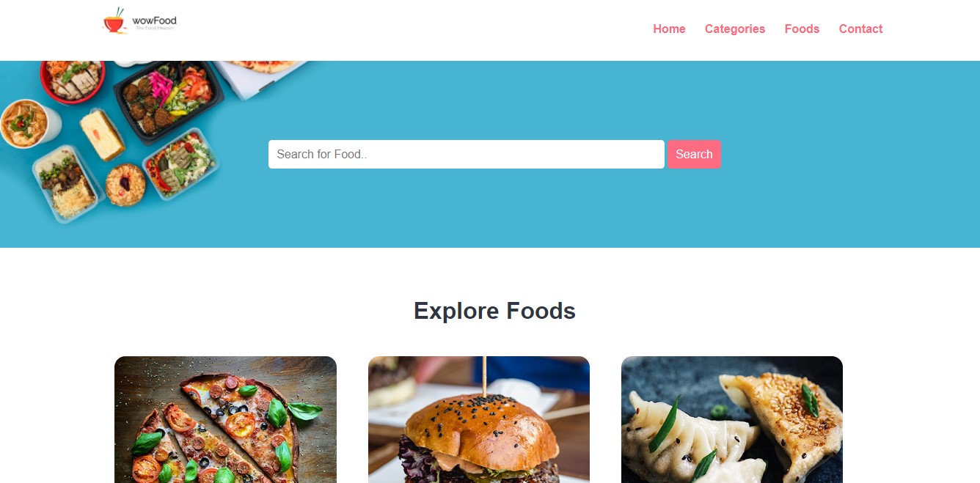Viewport: 980px width, 483px height.
Task: Go to the Home page link
Action: point(669,29)
